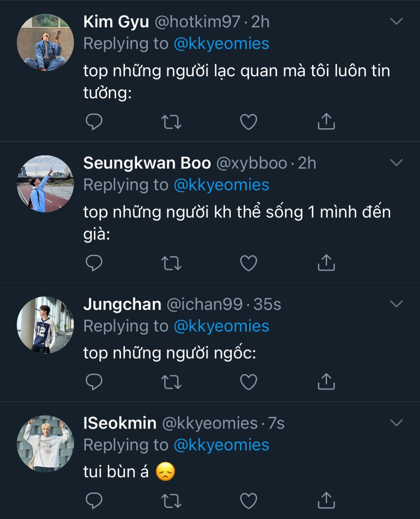Image resolution: width=420 pixels, height=519 pixels.
Task: Open more options on Kim Gyu's tweet
Action: pos(396,22)
